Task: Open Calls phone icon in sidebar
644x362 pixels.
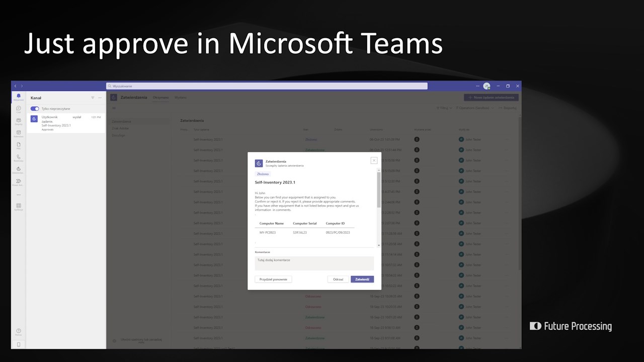Action: (19, 157)
